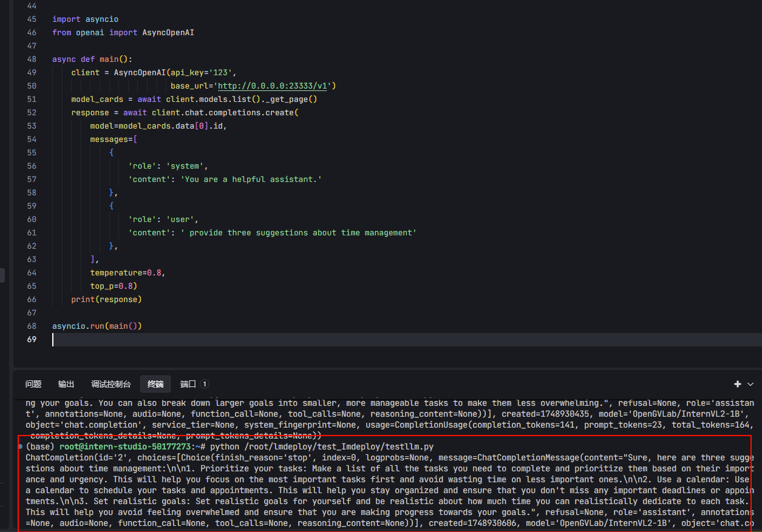Click the 'model_cards = await client.models.list()' line
Screen dimensions: 762x532
194,99
